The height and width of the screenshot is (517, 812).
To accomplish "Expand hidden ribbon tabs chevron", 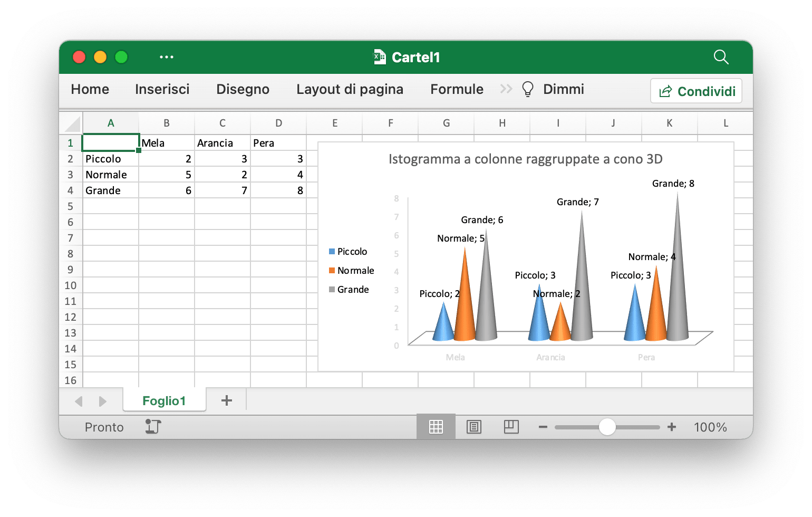I will [x=506, y=89].
